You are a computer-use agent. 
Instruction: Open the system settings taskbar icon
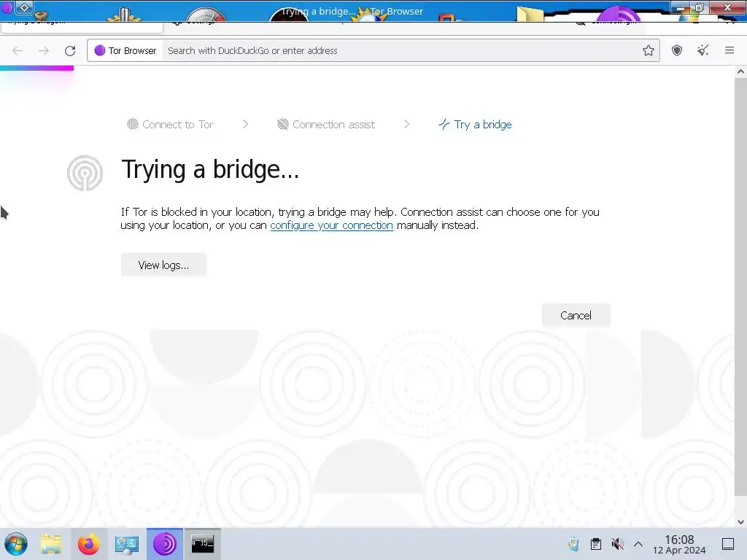coord(127,544)
